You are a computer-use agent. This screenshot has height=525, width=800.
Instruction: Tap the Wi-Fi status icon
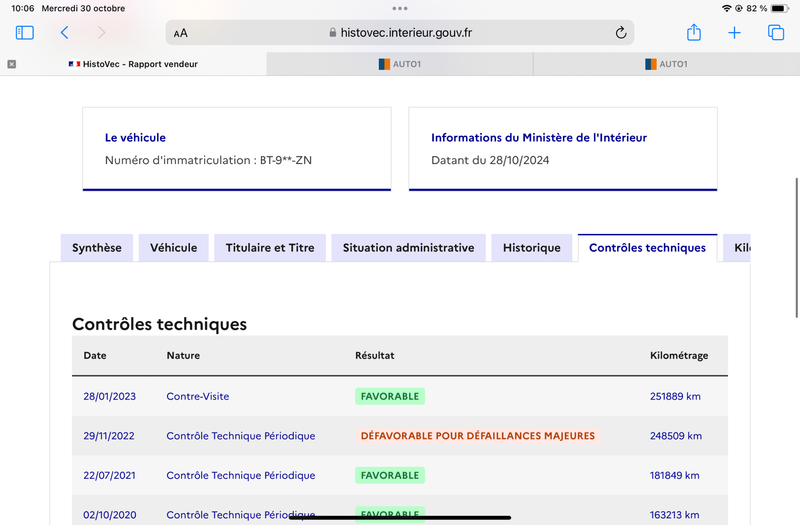[727, 8]
